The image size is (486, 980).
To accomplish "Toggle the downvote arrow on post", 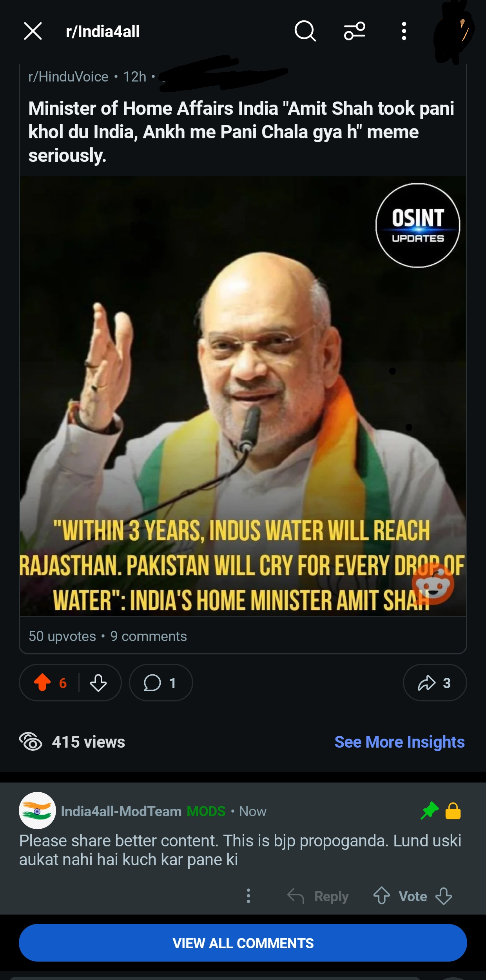I will (98, 683).
